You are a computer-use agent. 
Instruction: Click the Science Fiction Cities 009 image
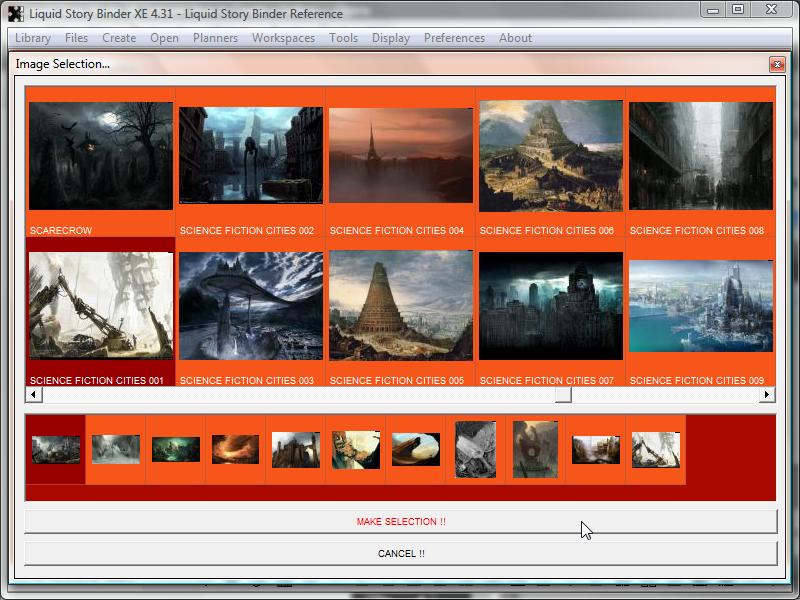[x=700, y=306]
